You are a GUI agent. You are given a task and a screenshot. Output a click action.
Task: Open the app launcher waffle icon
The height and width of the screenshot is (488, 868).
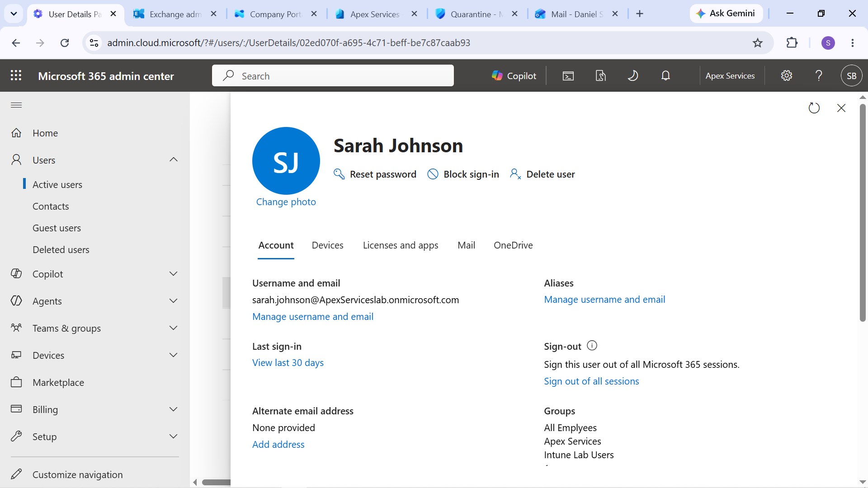(x=16, y=75)
